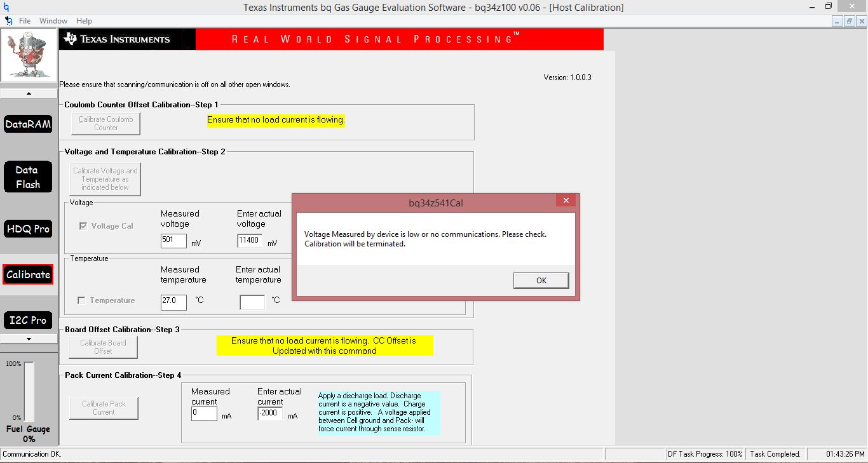Click OK in the bq34z541Cal dialog

tap(541, 280)
